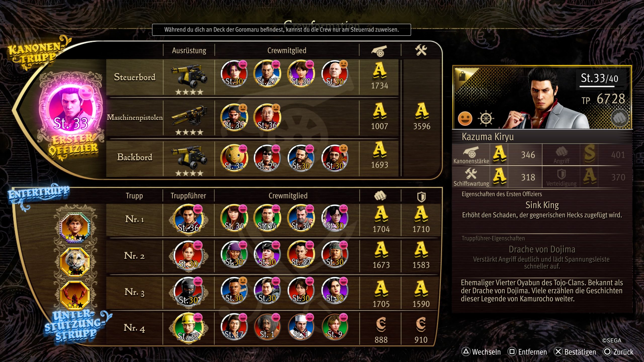Click the Zurück circle button prompt

pyautogui.click(x=618, y=352)
